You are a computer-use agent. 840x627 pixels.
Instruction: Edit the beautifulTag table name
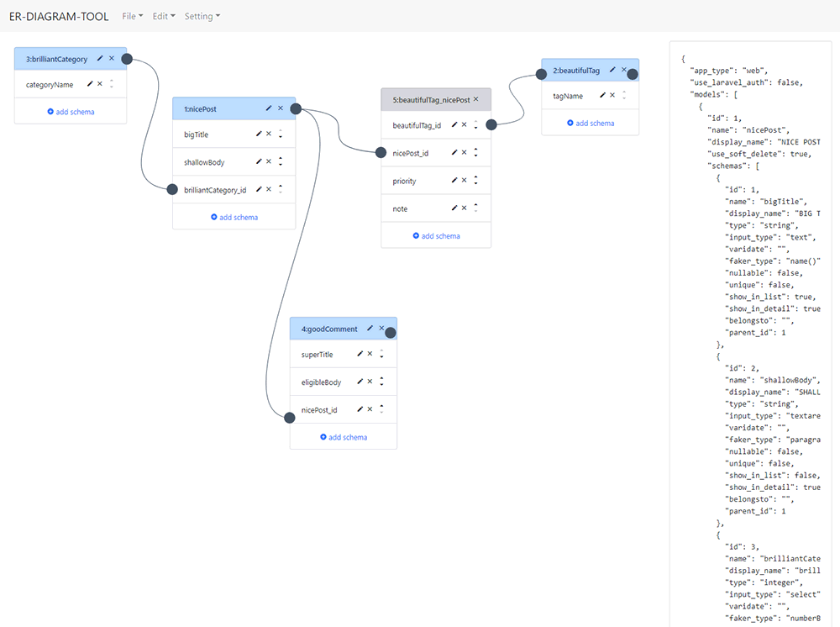(612, 70)
